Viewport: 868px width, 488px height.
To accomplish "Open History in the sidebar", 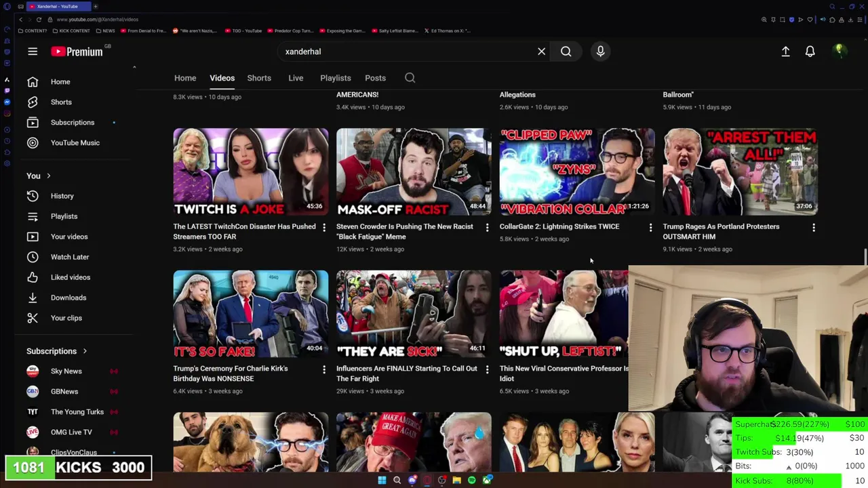I will (x=75, y=196).
